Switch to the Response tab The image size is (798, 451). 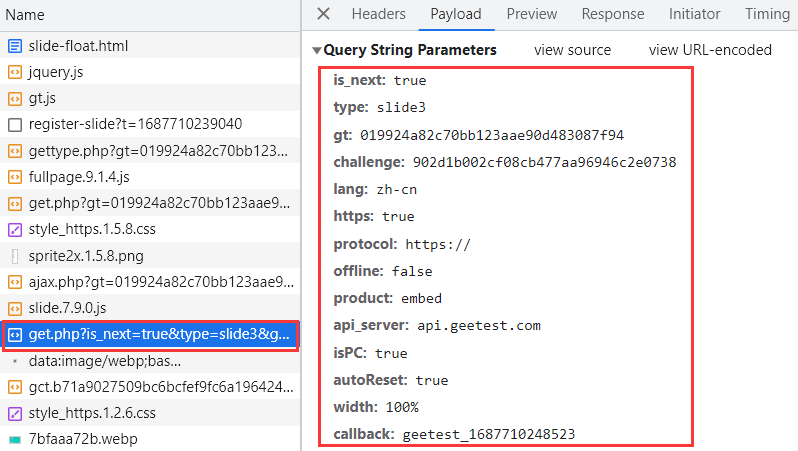pyautogui.click(x=612, y=14)
